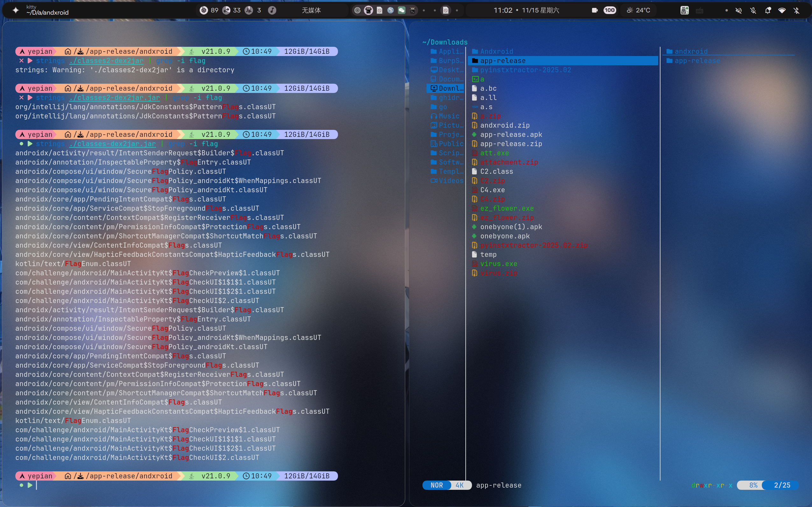The width and height of the screenshot is (812, 507).
Task: Expand the pyinstxtractor-2025.02 folder
Action: (525, 70)
